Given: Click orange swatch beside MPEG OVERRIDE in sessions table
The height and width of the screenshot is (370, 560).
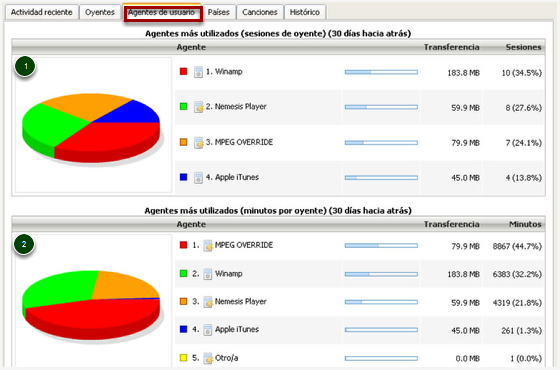Looking at the screenshot, I should [x=184, y=142].
